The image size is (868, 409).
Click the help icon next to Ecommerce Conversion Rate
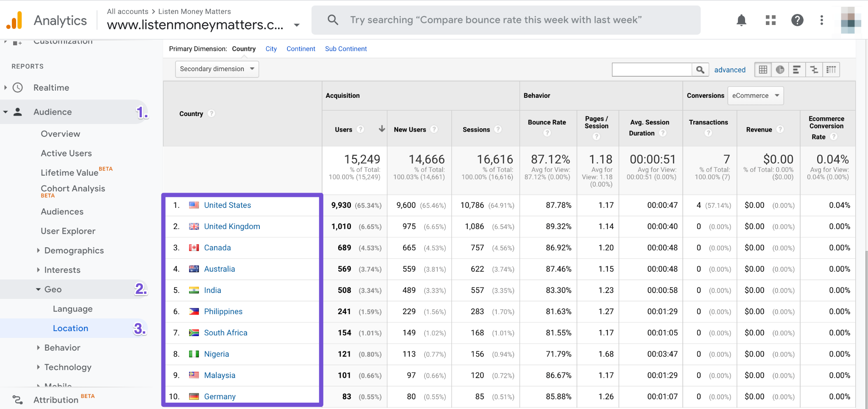pyautogui.click(x=834, y=136)
